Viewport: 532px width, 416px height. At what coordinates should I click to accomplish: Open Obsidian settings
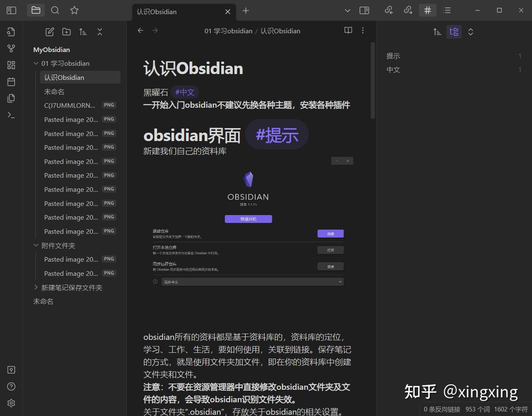pyautogui.click(x=11, y=403)
